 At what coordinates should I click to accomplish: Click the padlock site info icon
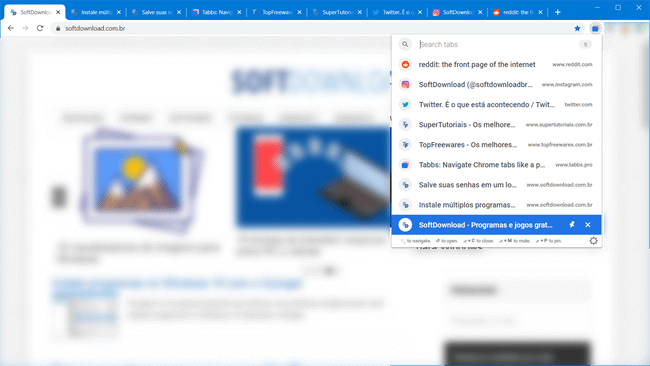(58, 28)
